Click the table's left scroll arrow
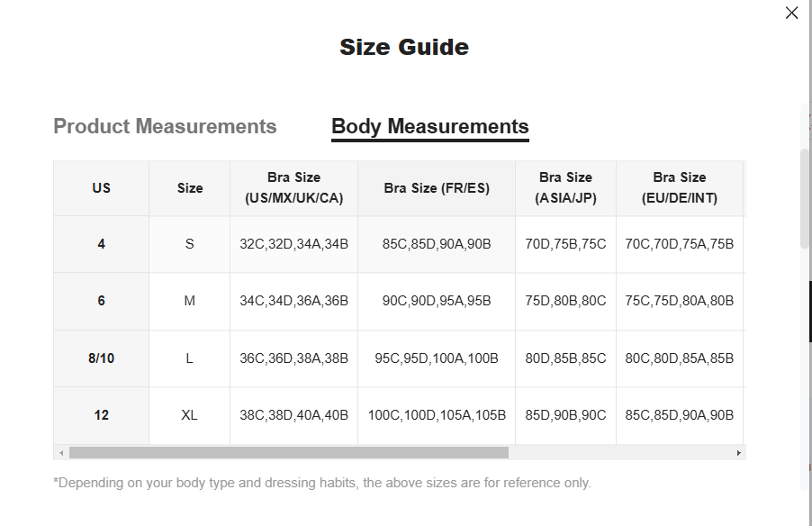This screenshot has width=812, height=526. pos(60,453)
